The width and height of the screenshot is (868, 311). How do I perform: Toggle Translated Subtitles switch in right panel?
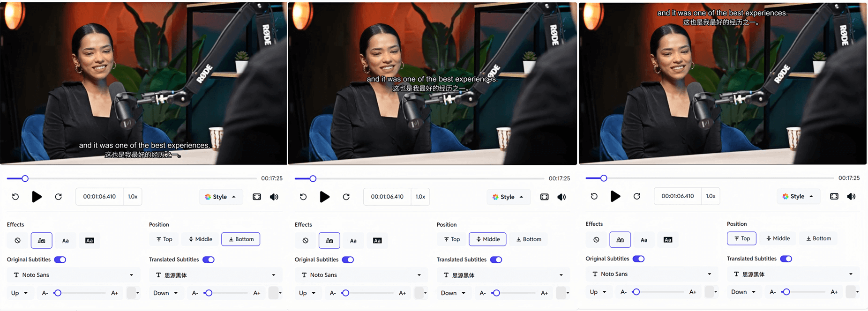[786, 259]
